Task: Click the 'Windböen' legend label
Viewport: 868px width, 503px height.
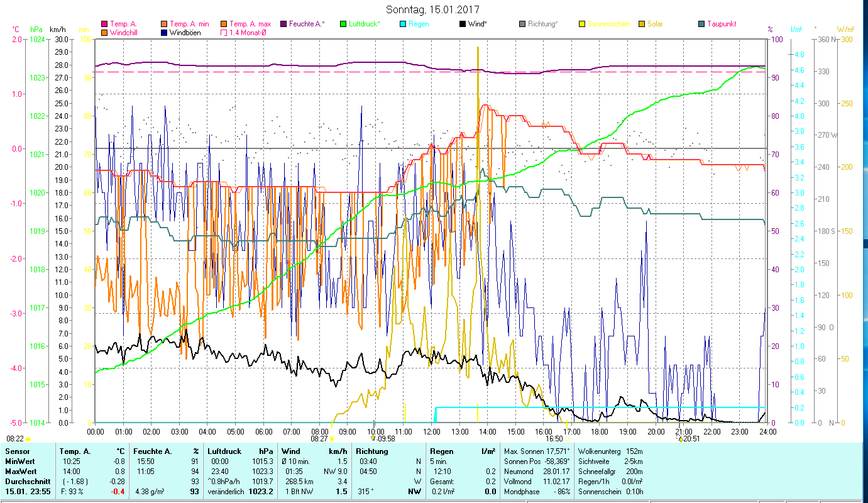Action: click(185, 33)
